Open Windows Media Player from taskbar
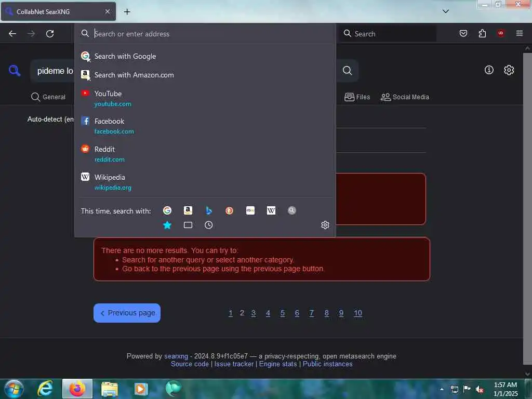Viewport: 532px width, 399px height. pyautogui.click(x=141, y=389)
